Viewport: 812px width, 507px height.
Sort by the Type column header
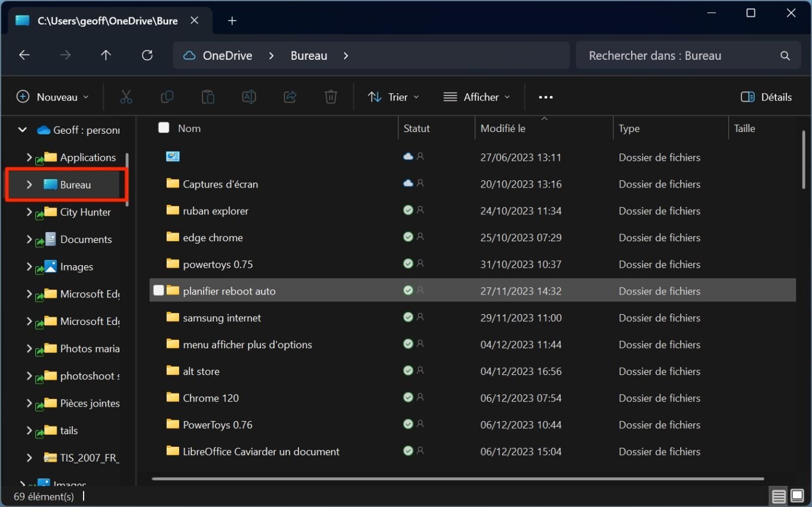(x=629, y=128)
